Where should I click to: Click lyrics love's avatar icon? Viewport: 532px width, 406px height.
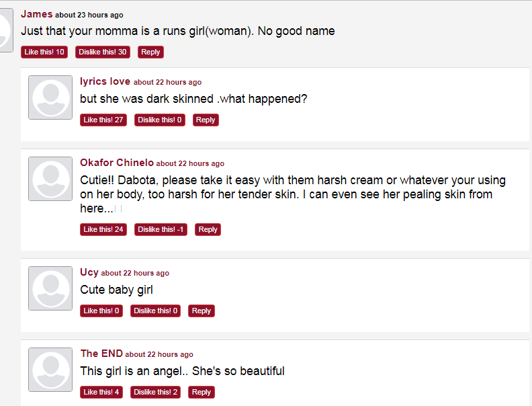pyautogui.click(x=50, y=97)
